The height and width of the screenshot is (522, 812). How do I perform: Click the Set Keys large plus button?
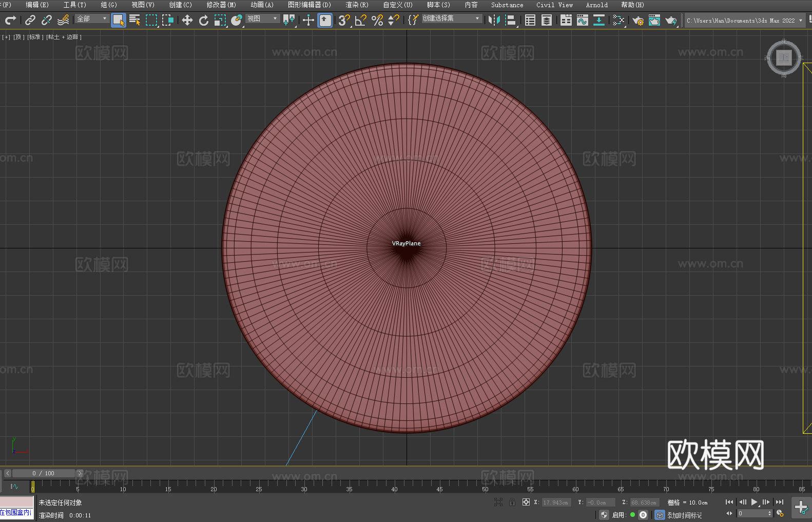[x=801, y=508]
